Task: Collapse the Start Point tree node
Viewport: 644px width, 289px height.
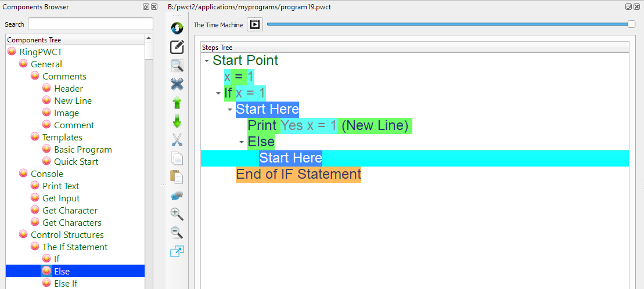Action: tap(207, 61)
